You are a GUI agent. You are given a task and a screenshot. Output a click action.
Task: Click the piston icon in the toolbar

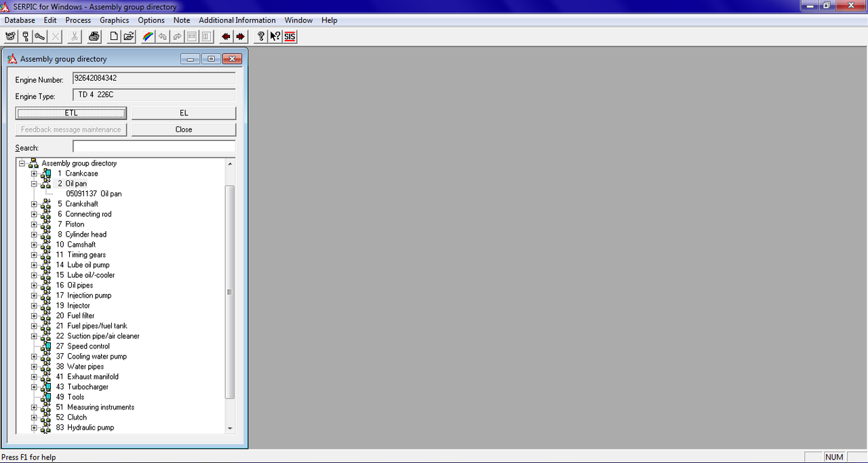pos(25,37)
